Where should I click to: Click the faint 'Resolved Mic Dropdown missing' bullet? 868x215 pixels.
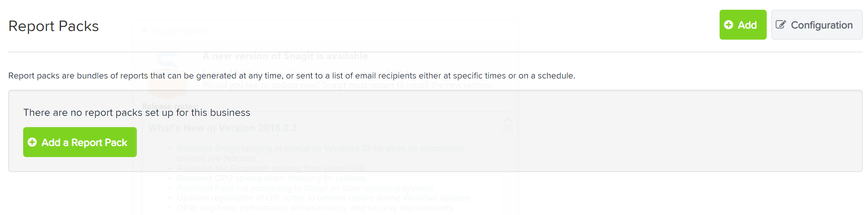click(271, 168)
